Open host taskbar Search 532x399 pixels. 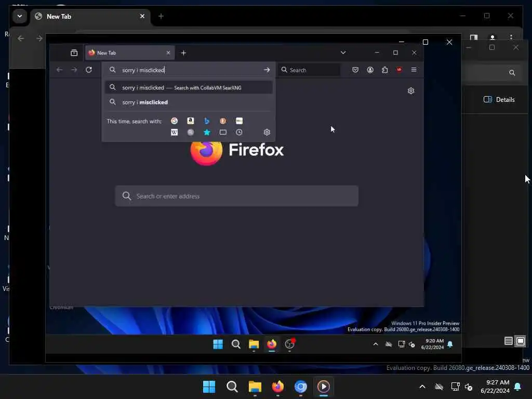point(232,387)
